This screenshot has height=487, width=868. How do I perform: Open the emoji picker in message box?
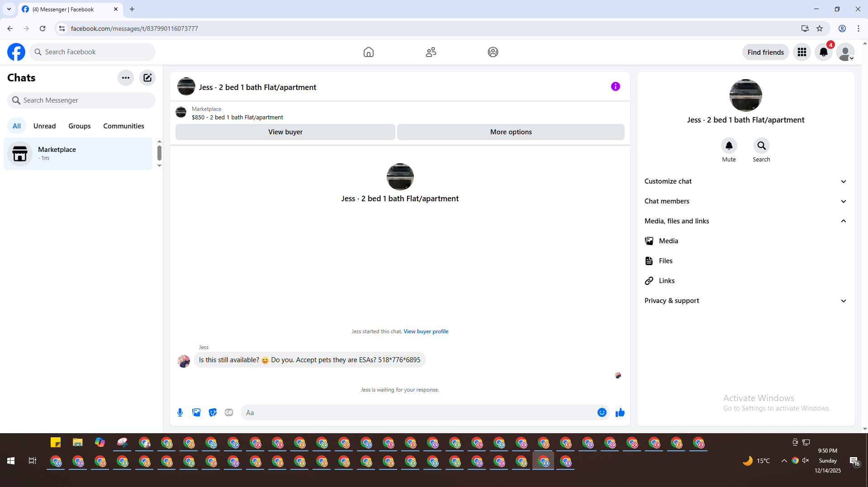[602, 412]
